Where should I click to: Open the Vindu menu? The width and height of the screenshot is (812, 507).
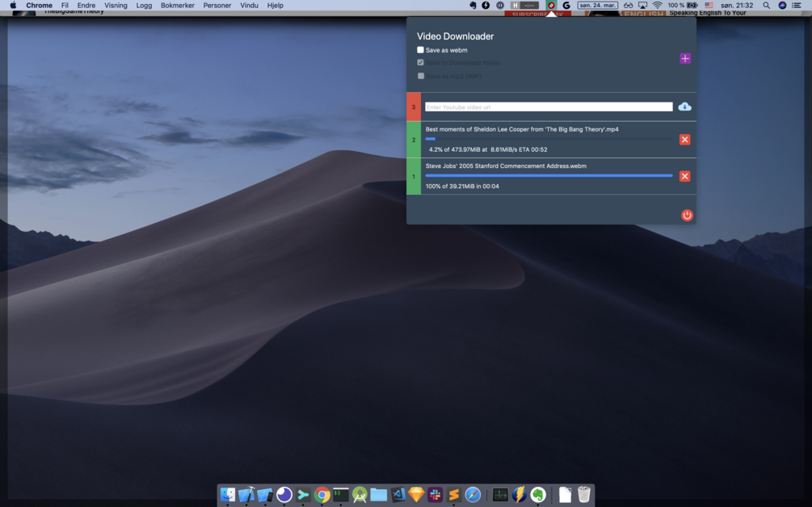click(x=249, y=5)
